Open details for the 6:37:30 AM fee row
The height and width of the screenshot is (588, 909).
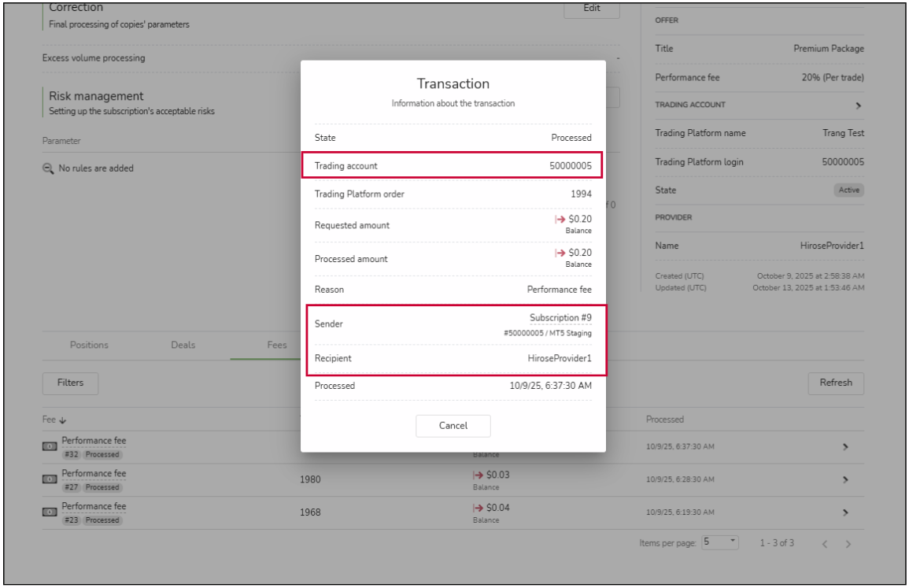pyautogui.click(x=845, y=447)
